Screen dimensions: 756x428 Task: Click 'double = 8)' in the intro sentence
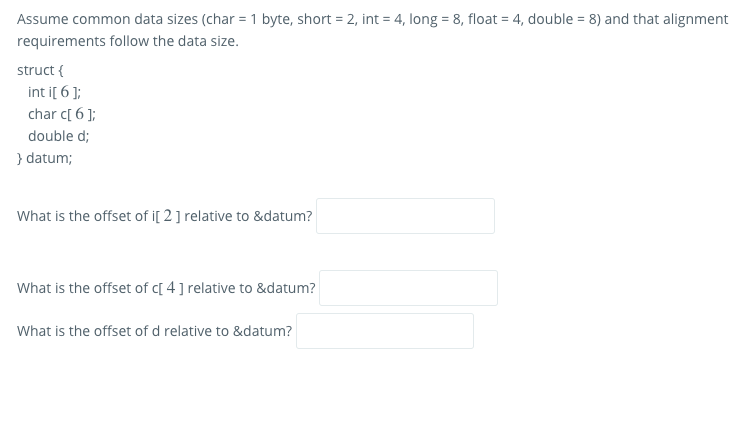point(564,19)
